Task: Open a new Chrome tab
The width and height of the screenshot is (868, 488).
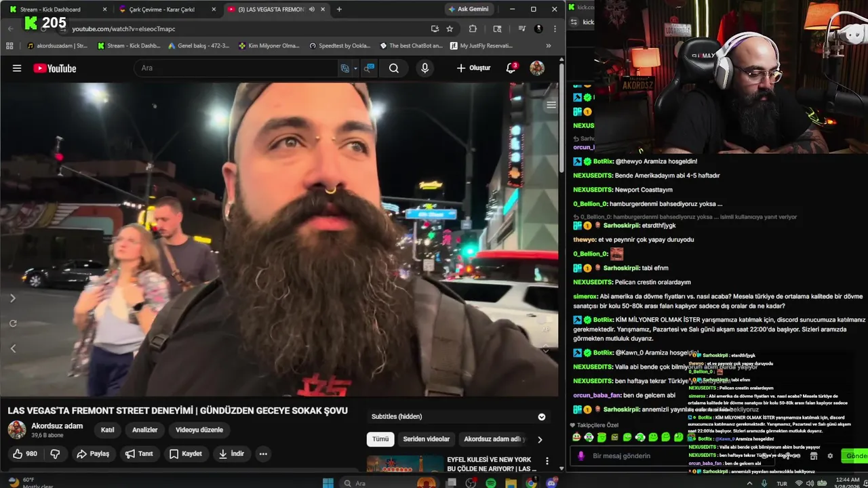Action: 339,9
